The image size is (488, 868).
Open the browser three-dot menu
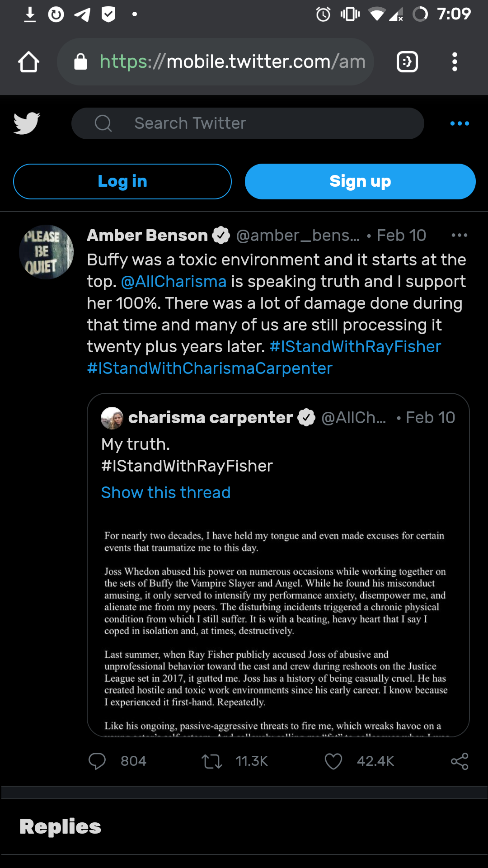455,62
